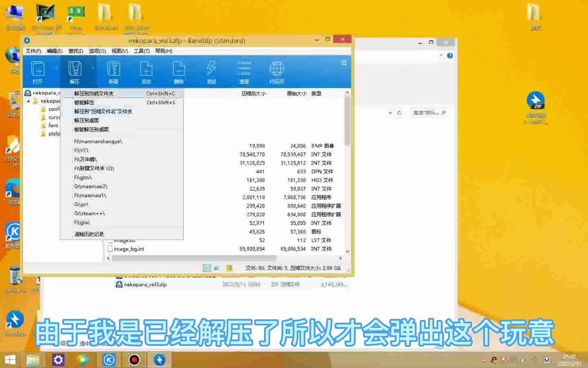Image resolution: width=588 pixels, height=368 pixels.
Task: Open the 查找(I) menu
Action: click(x=76, y=51)
